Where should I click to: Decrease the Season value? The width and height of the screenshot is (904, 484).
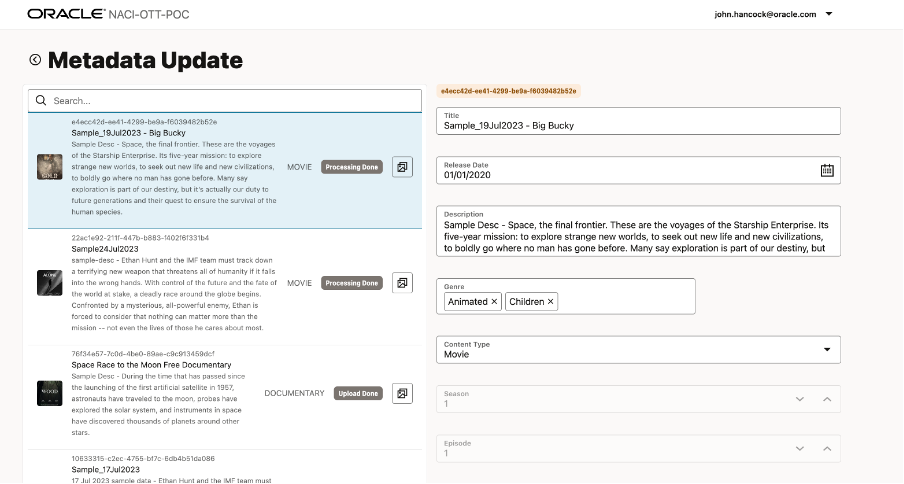pyautogui.click(x=800, y=399)
